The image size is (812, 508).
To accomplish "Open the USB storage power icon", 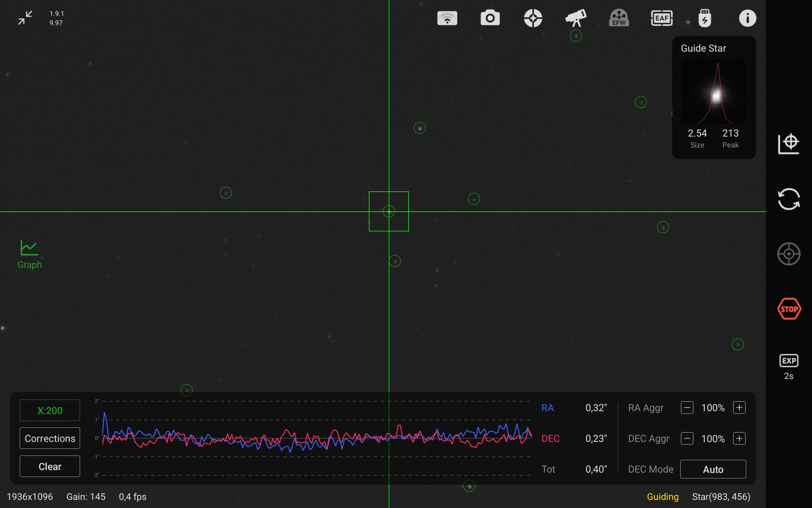I will 704,18.
